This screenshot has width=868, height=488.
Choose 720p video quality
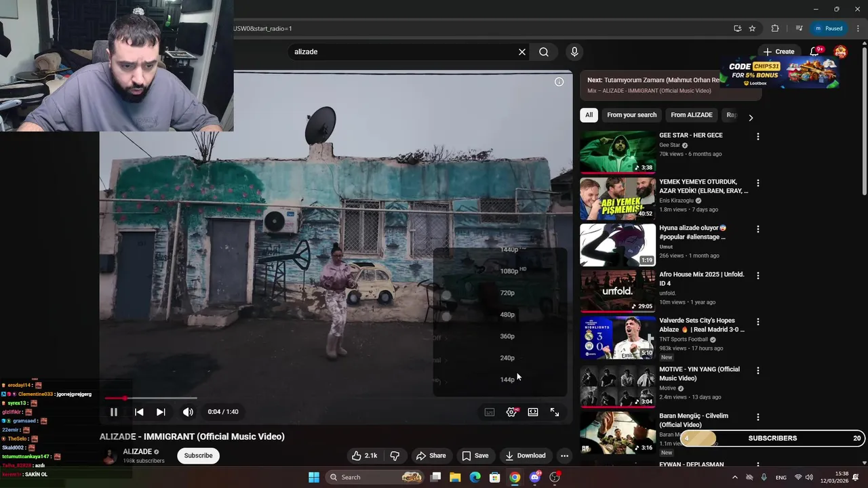[507, 293]
